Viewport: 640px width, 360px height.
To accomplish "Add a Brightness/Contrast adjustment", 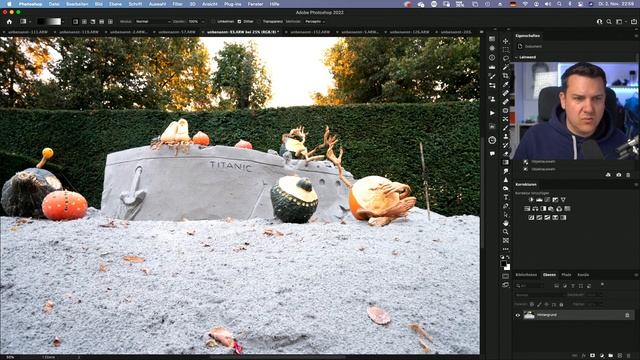I will click(531, 200).
